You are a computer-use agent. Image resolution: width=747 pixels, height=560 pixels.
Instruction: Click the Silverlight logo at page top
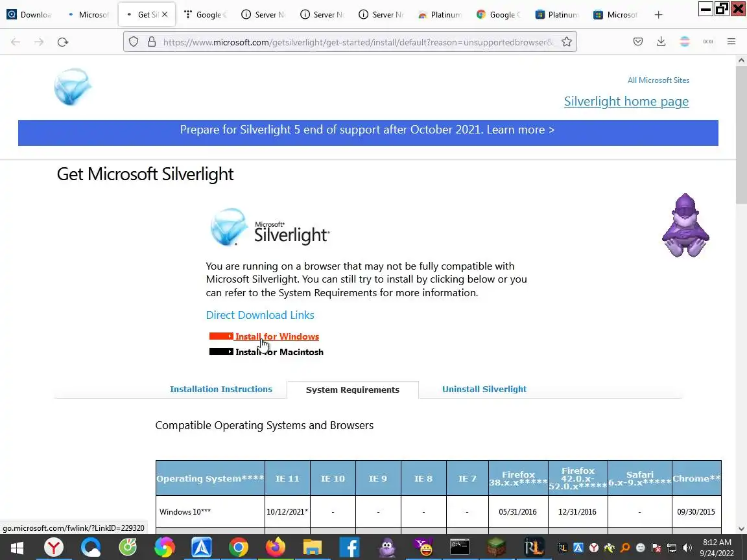pos(73,87)
